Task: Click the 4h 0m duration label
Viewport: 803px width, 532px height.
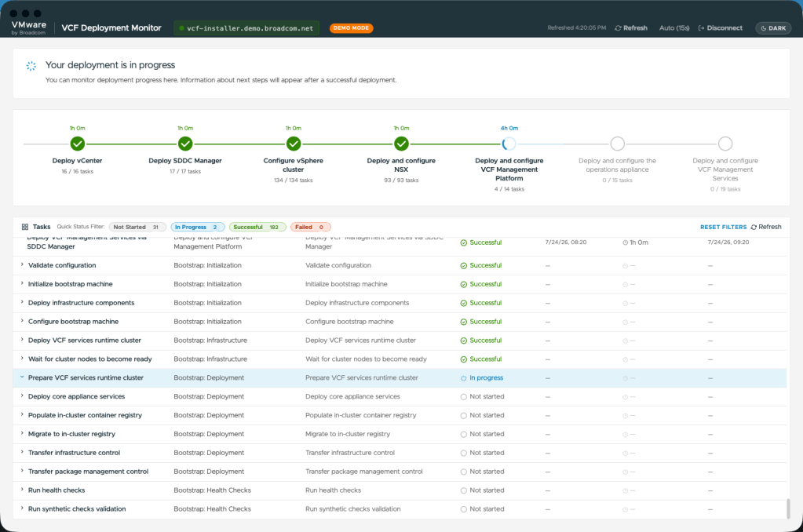Action: (509, 128)
